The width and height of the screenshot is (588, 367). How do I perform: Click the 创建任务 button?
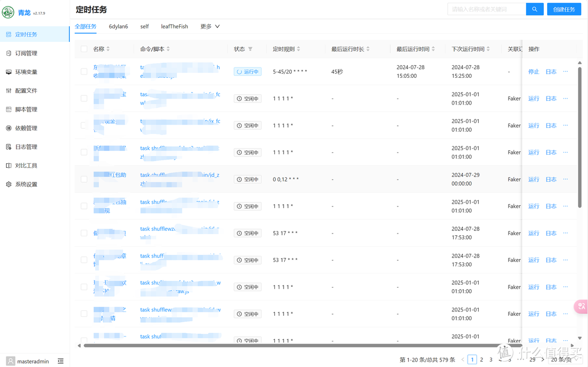[x=564, y=9]
